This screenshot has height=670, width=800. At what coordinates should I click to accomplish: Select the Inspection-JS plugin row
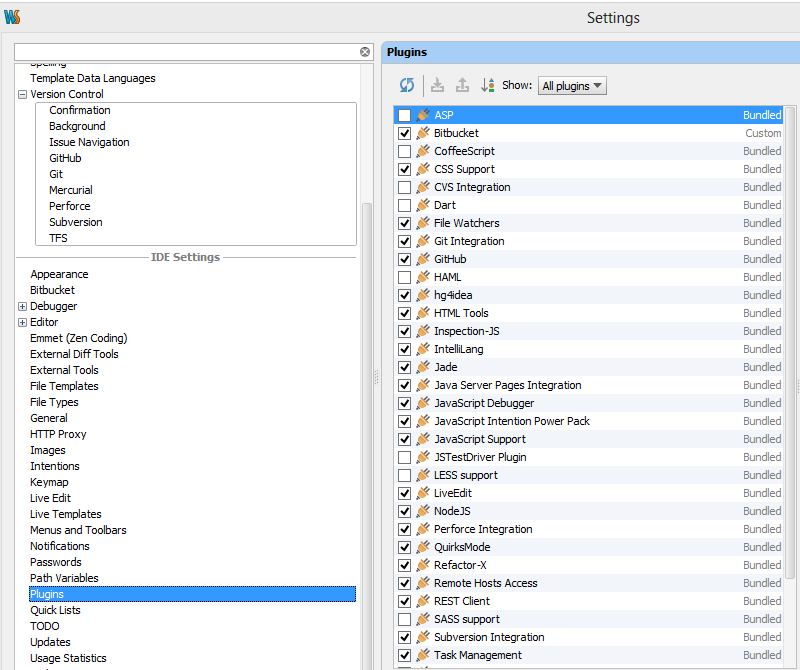pyautogui.click(x=589, y=331)
